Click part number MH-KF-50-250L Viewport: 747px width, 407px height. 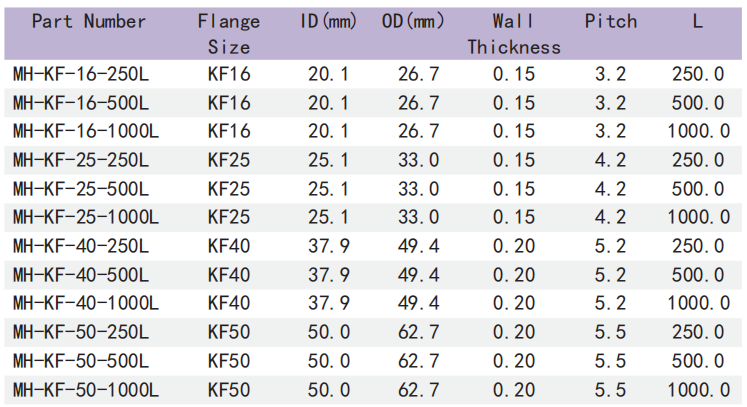click(x=81, y=332)
